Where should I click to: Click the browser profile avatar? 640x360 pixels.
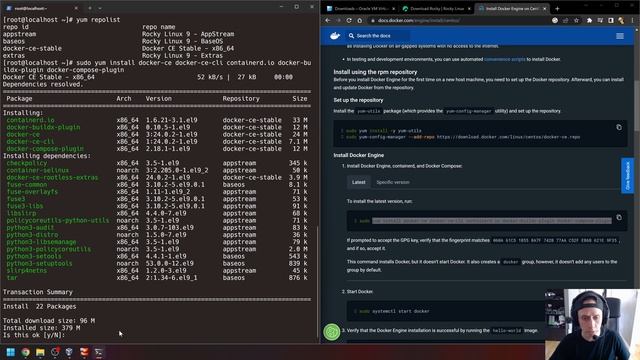(621, 20)
